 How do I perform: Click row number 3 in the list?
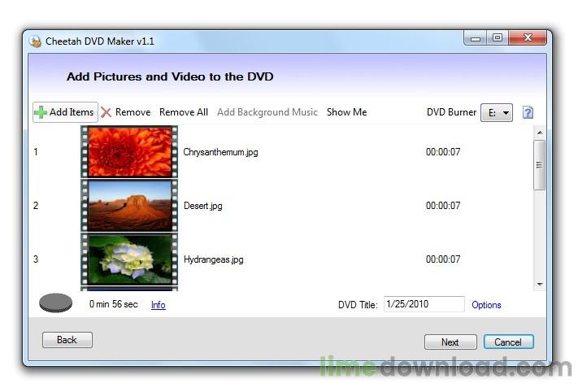point(36,259)
